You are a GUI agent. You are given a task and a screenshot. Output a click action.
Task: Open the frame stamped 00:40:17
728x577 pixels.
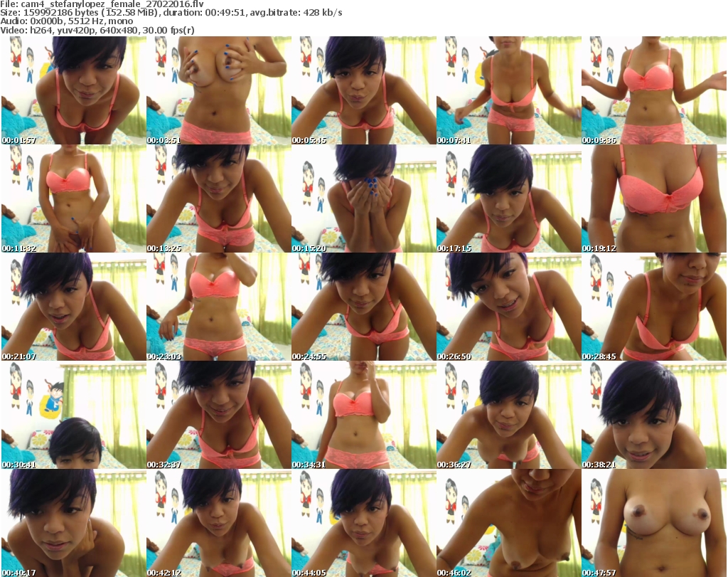74,523
